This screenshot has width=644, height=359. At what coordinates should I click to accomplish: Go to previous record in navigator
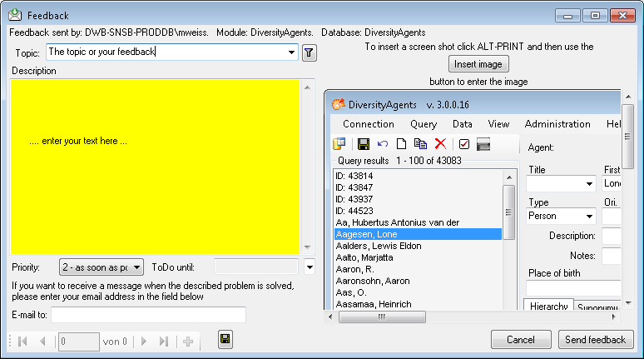point(42,342)
